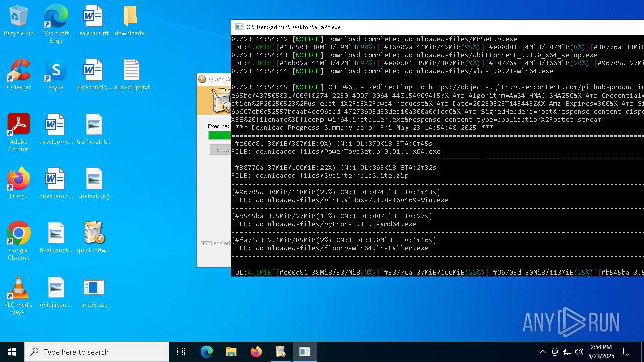644x362 pixels.
Task: Click FILE: downloaded-files/PowerToysSetup-0.91.1-x64.exe line
Action: point(336,151)
